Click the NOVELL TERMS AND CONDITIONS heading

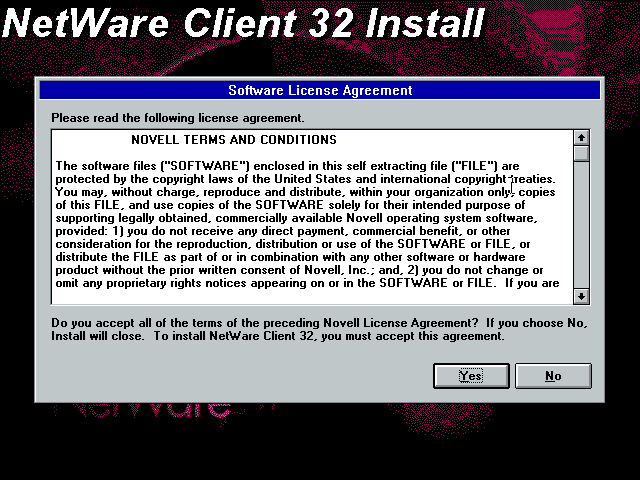click(x=234, y=140)
